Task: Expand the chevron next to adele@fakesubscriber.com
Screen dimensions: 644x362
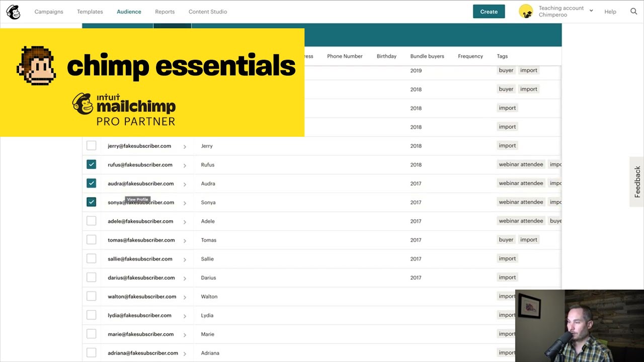Action: click(x=185, y=222)
